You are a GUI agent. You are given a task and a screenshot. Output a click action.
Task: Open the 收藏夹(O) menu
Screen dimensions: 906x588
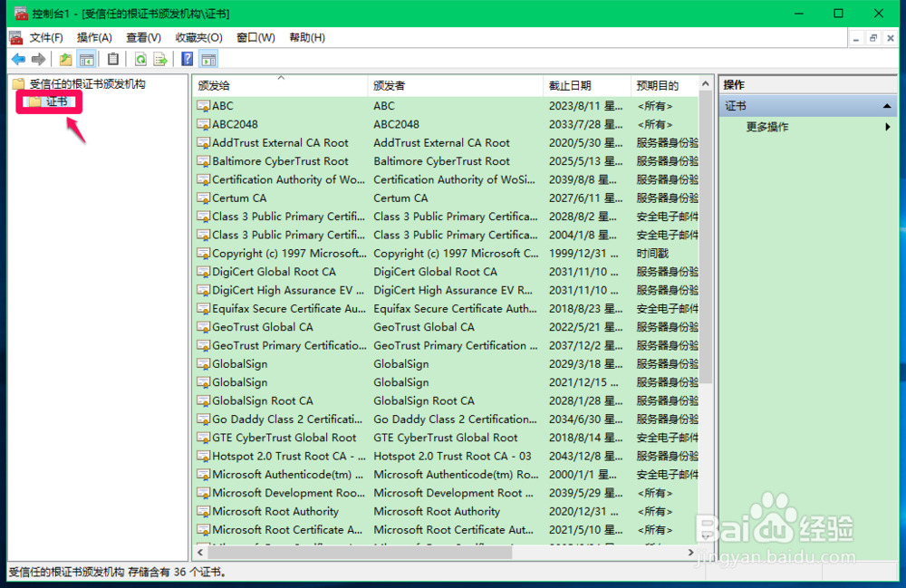click(x=198, y=37)
